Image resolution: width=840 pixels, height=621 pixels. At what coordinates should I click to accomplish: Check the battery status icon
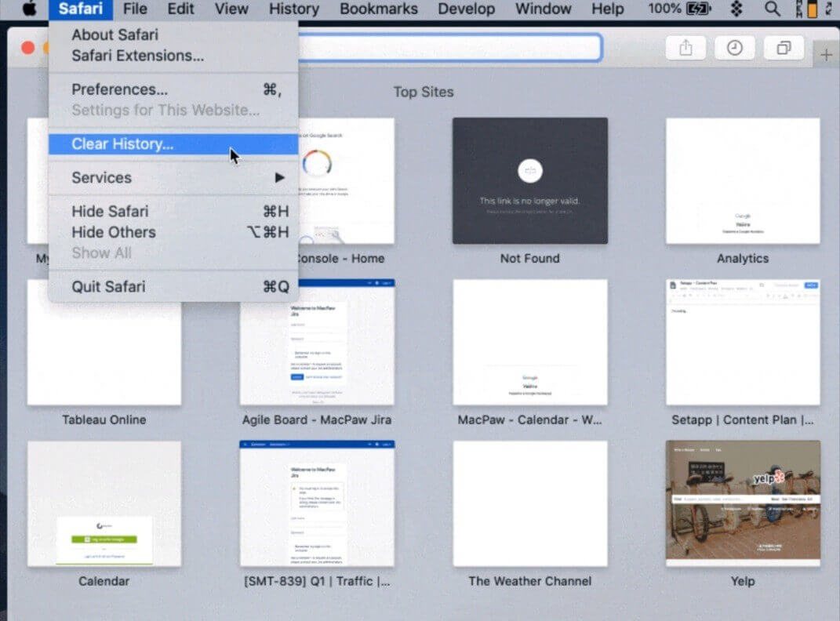click(x=698, y=9)
